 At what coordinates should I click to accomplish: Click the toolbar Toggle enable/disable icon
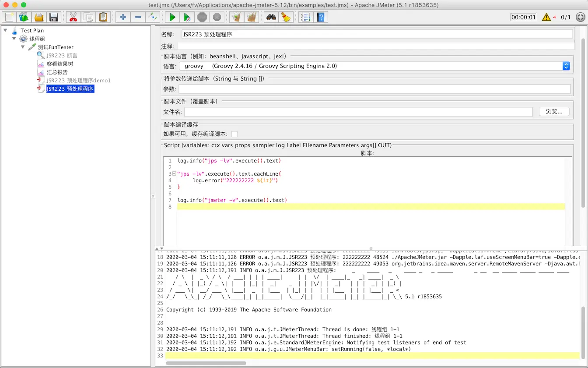[x=153, y=17]
